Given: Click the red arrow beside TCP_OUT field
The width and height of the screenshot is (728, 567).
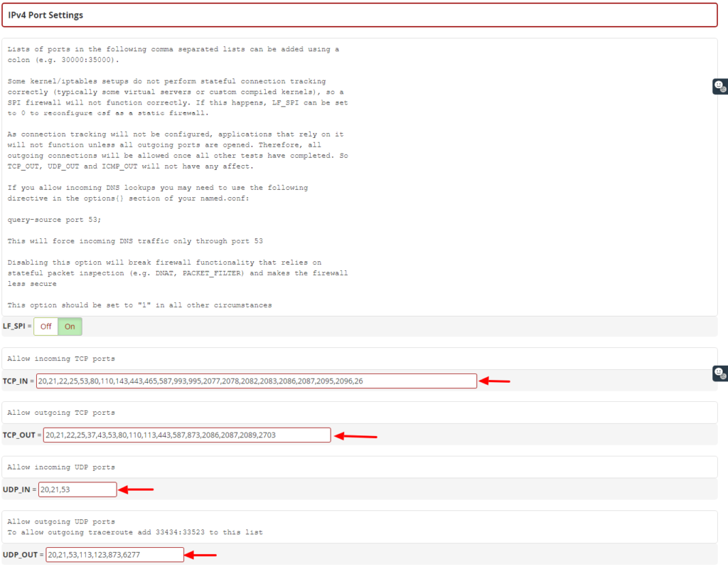Looking at the screenshot, I should pos(355,435).
